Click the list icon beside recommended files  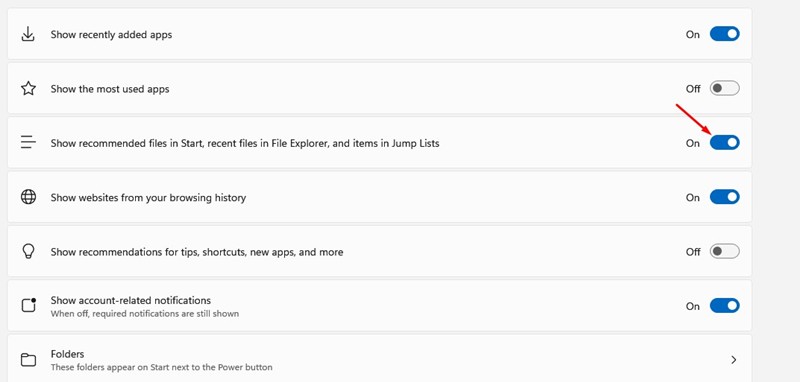point(28,142)
